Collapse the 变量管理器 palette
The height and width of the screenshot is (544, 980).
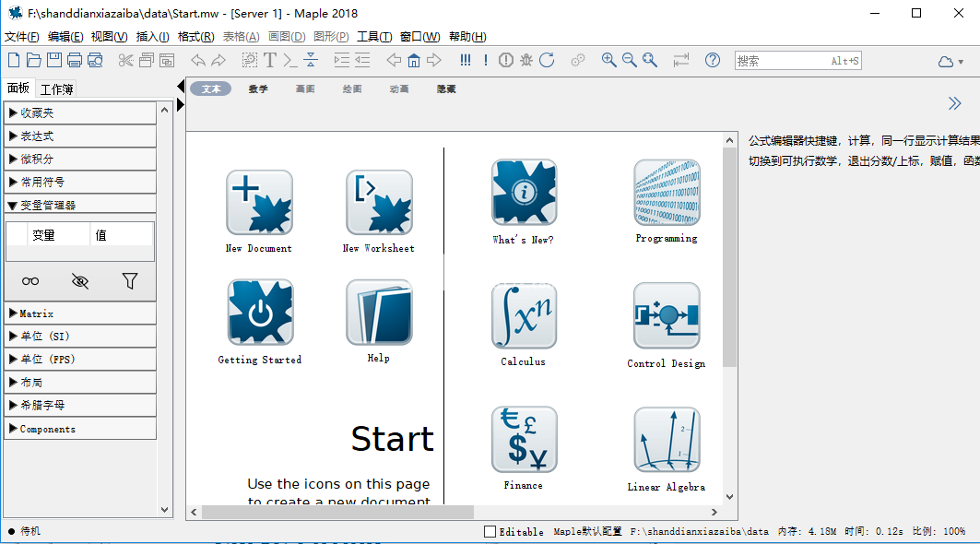point(80,205)
